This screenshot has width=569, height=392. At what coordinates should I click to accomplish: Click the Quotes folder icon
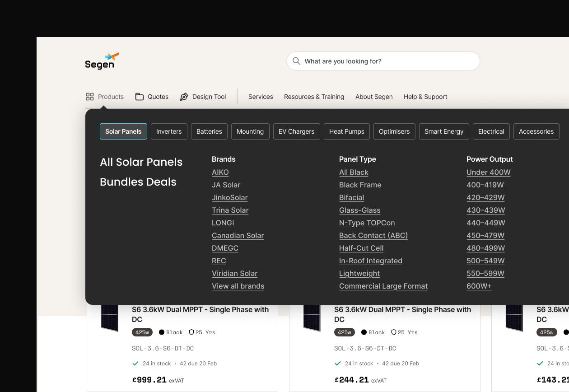point(140,97)
